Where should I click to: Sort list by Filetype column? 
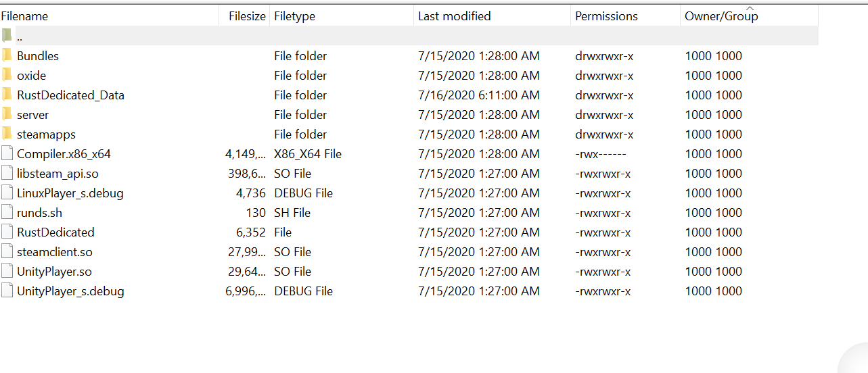(294, 16)
